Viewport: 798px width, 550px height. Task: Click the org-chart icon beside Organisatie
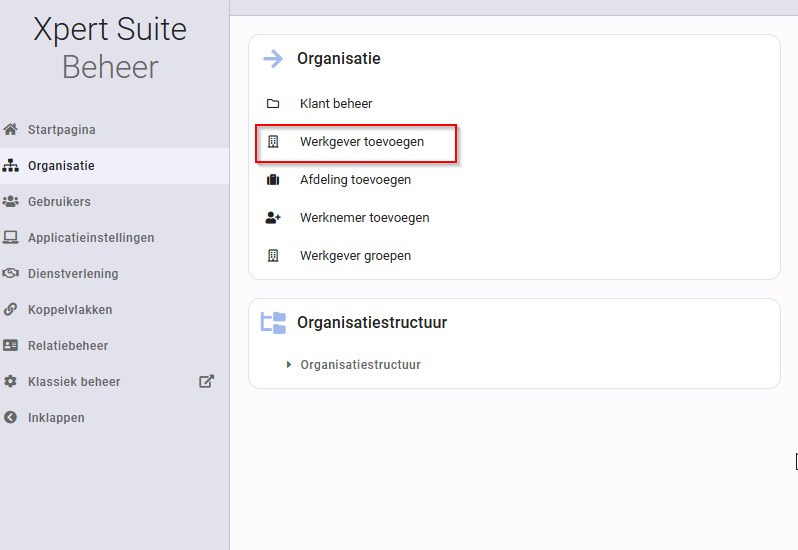tap(10, 165)
